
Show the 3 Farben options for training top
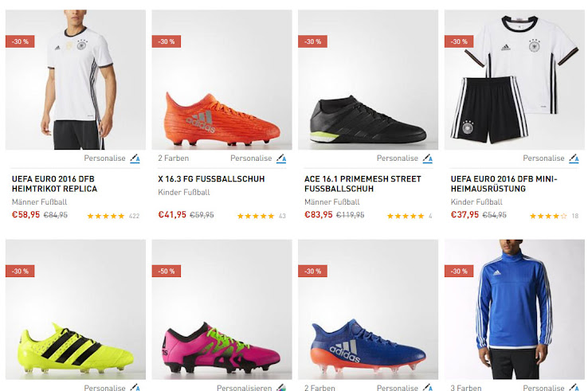tap(465, 388)
